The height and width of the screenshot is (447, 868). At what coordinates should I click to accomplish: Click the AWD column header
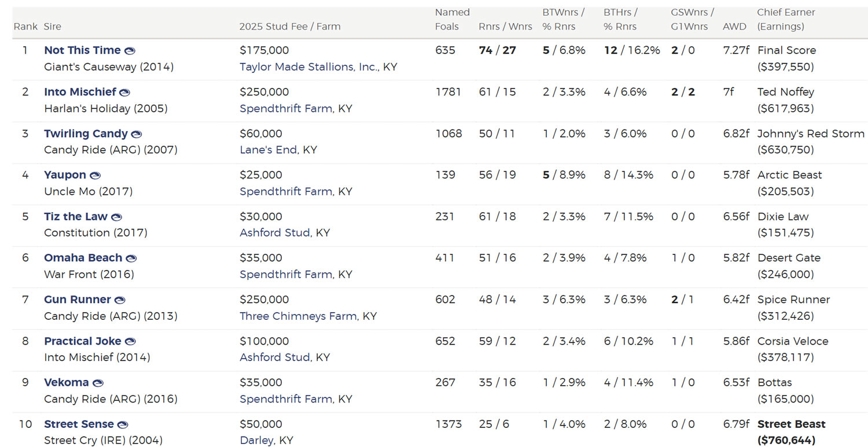pos(734,27)
